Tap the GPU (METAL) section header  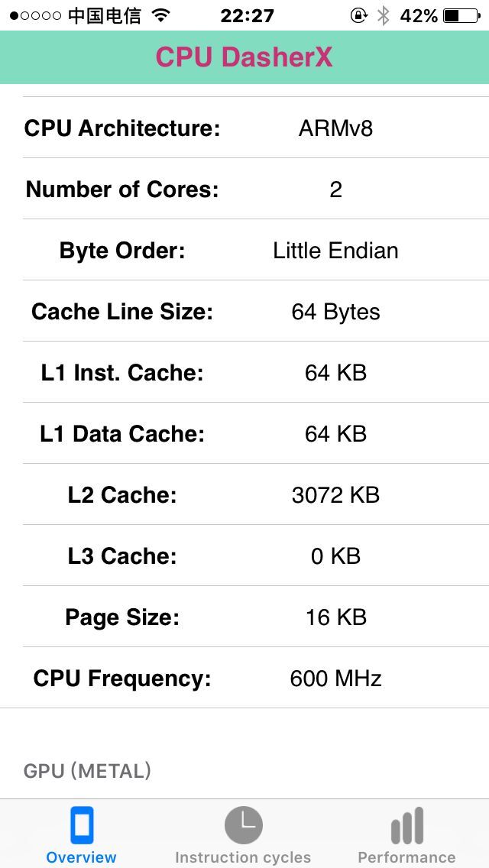click(x=87, y=771)
